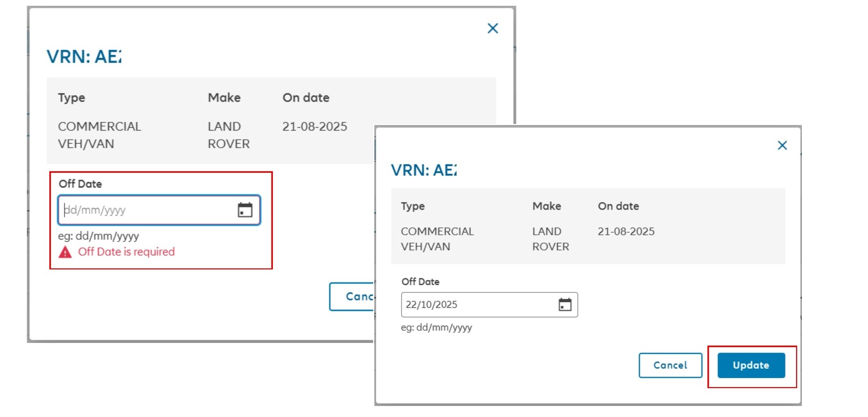Click LAND ROVER make in the front dialog
The image size is (868, 417).
point(551,239)
